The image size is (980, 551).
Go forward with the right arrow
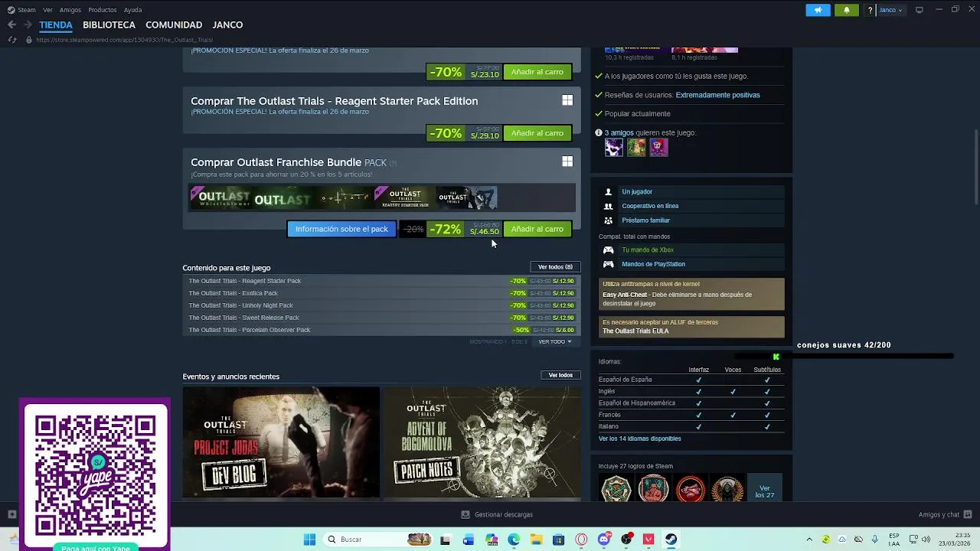tap(28, 24)
